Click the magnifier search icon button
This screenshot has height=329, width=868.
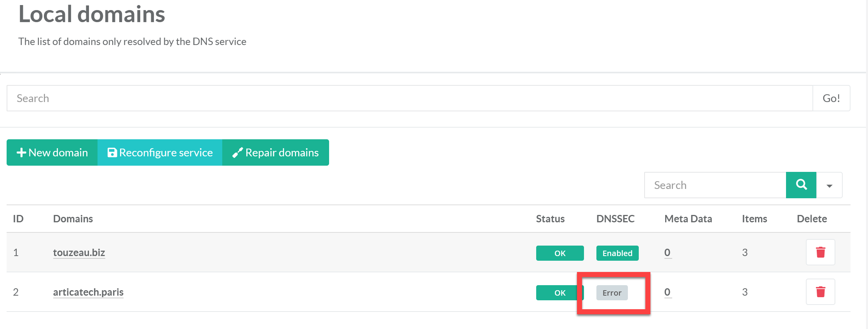801,185
